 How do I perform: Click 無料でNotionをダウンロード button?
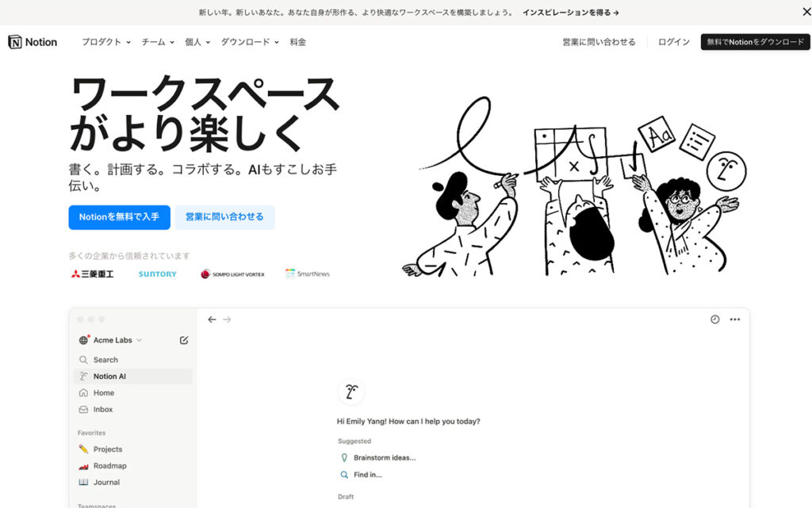(755, 42)
